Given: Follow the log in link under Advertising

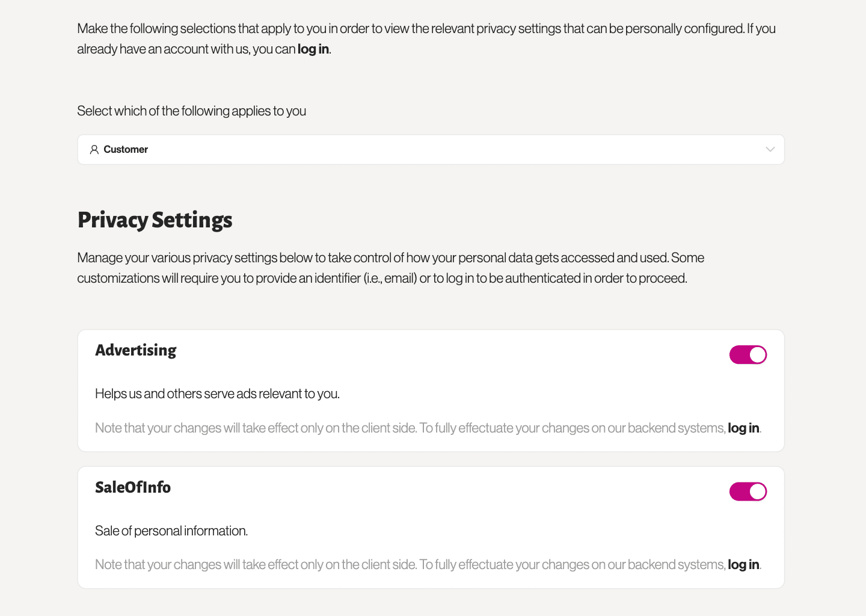Looking at the screenshot, I should coord(743,428).
